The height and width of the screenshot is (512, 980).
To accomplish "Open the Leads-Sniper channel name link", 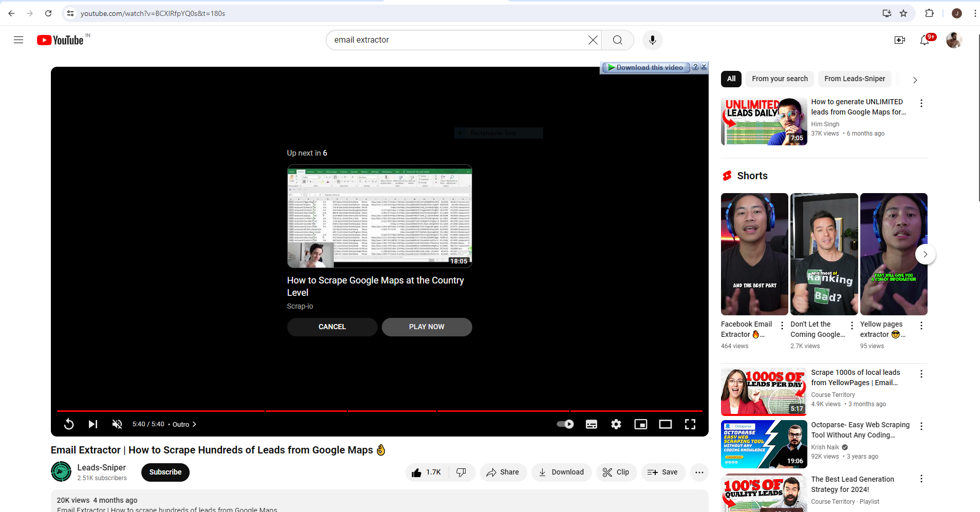I will pyautogui.click(x=101, y=468).
